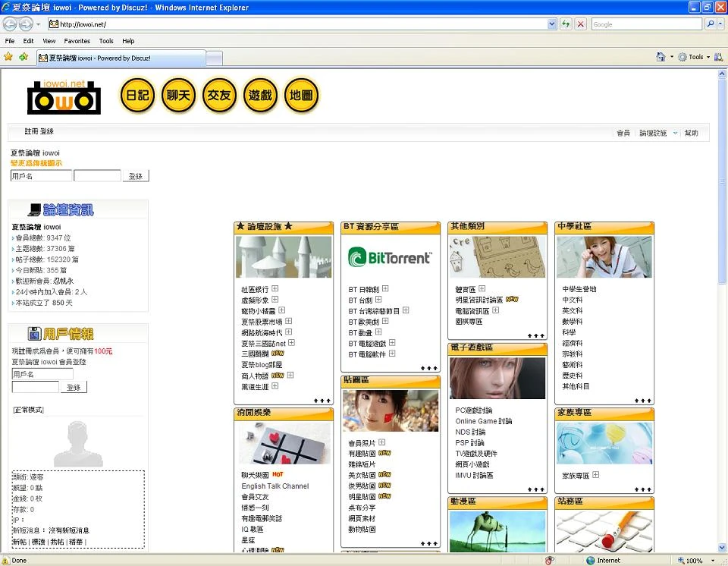Open the Edit menu

coord(28,41)
